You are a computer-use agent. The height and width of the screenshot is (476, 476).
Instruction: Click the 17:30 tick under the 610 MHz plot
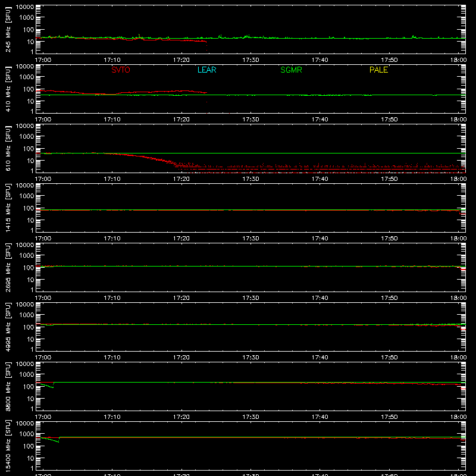point(250,179)
